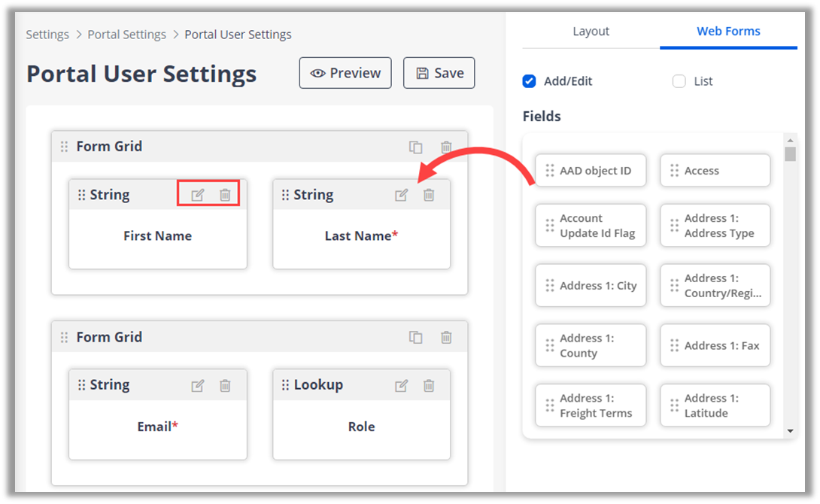This screenshot has height=504, width=820.
Task: Delete the First Name string field
Action: 225,195
